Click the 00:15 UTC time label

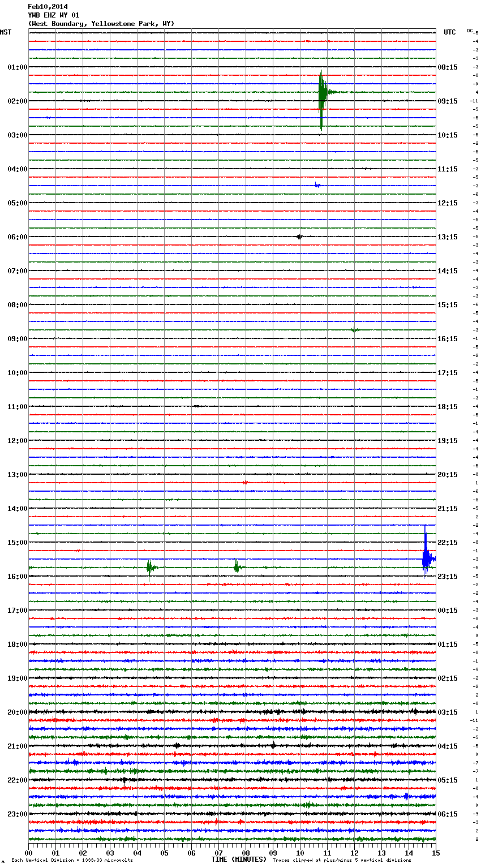[x=448, y=611]
